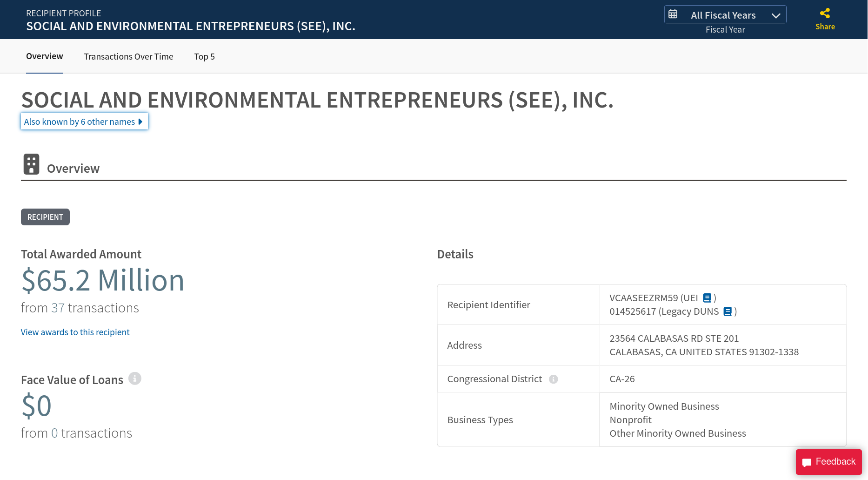Open the All Fiscal Years dropdown
Viewport: 868px width, 480px height.
coord(723,15)
